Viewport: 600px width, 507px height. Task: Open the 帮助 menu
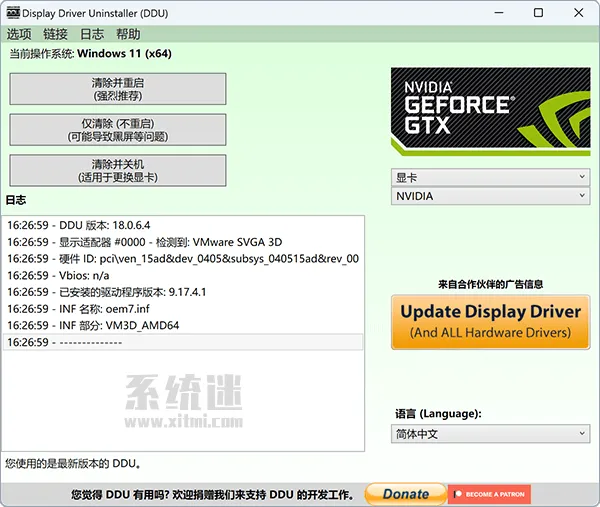click(x=128, y=34)
